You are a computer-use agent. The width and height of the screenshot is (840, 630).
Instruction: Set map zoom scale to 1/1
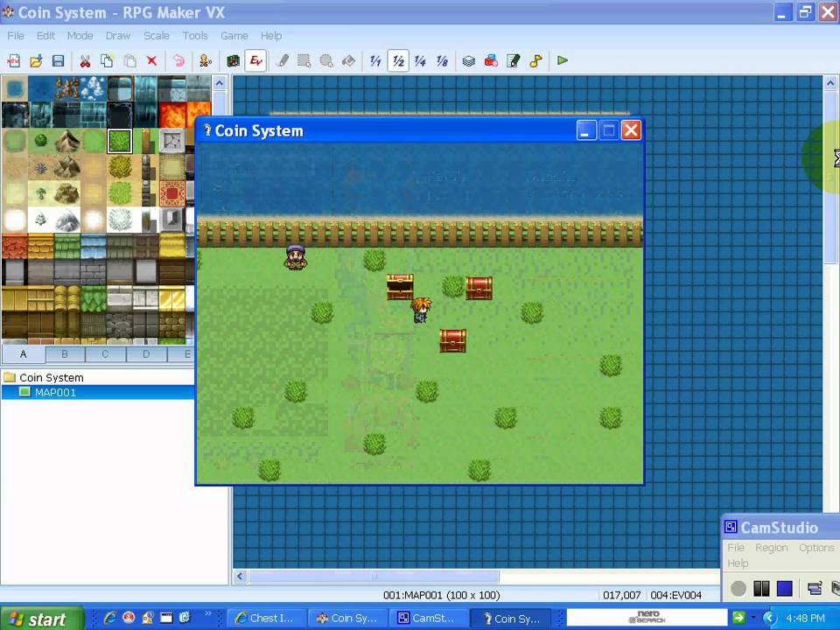[x=375, y=60]
